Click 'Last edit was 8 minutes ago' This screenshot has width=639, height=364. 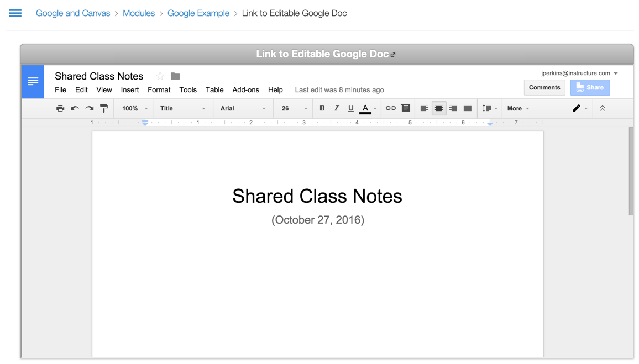click(339, 90)
